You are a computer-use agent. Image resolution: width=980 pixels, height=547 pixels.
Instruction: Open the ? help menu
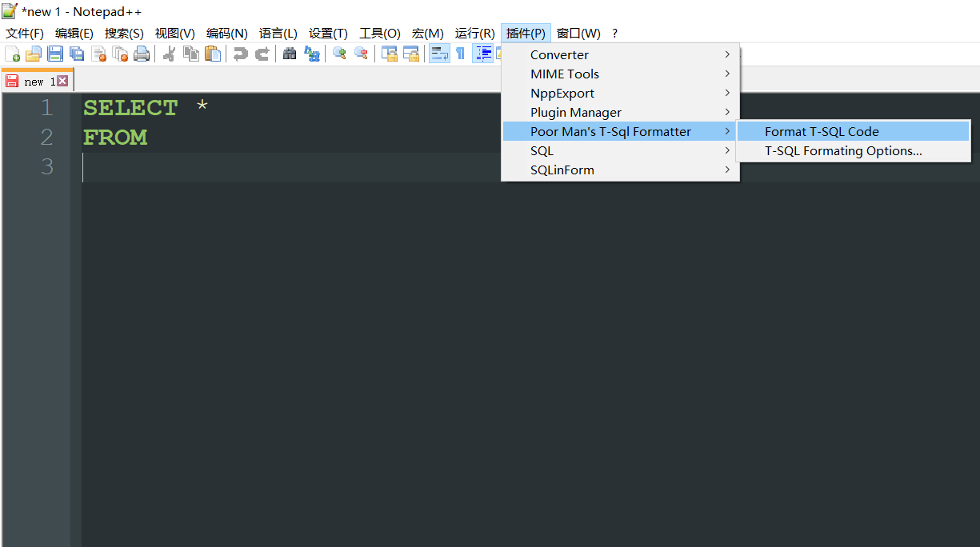pyautogui.click(x=614, y=33)
